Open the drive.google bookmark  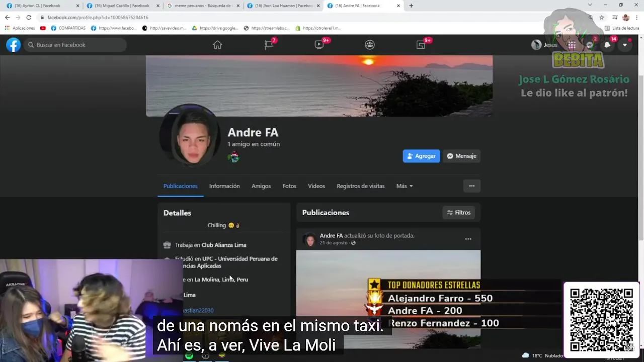coord(215,28)
